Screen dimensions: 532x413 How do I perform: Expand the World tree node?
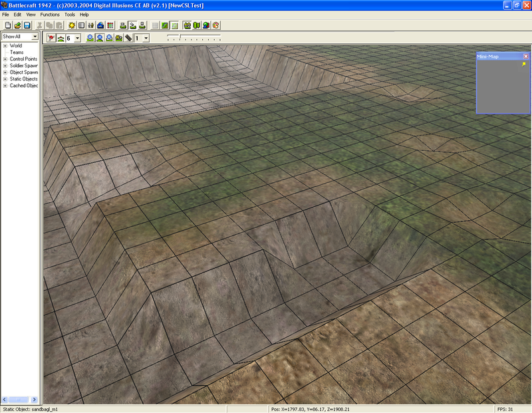5,46
